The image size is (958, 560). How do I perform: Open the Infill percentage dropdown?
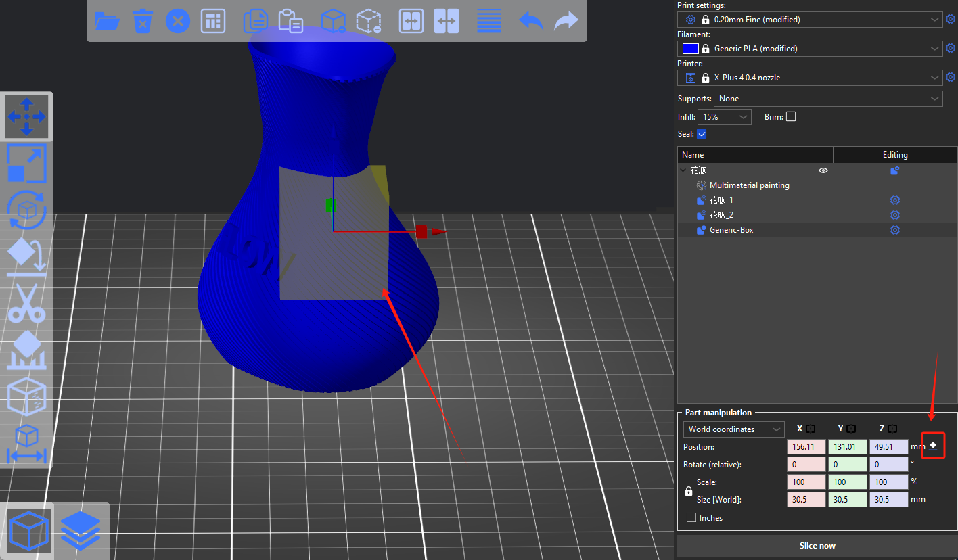pos(724,117)
